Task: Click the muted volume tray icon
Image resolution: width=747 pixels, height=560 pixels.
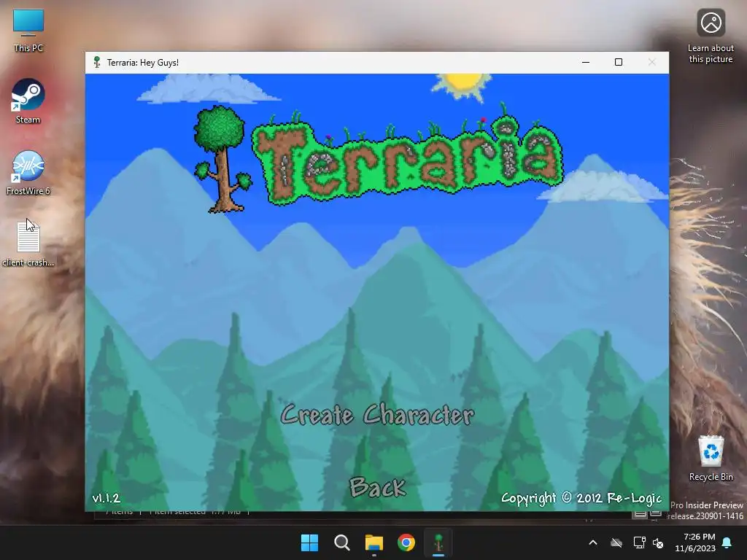Action: pos(658,542)
